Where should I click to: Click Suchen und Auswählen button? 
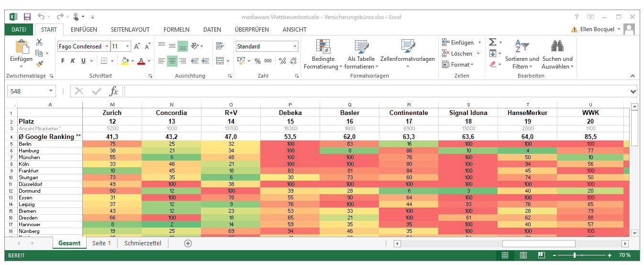pyautogui.click(x=557, y=55)
